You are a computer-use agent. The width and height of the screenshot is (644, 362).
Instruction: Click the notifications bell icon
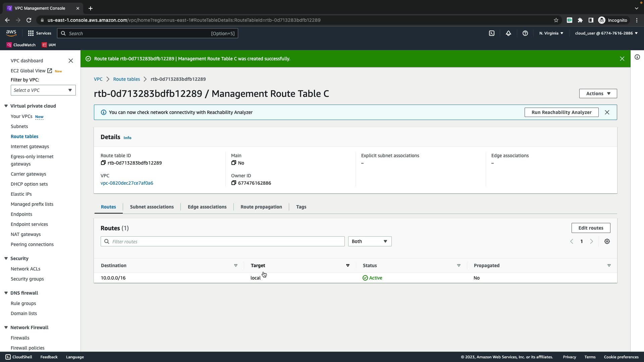508,33
